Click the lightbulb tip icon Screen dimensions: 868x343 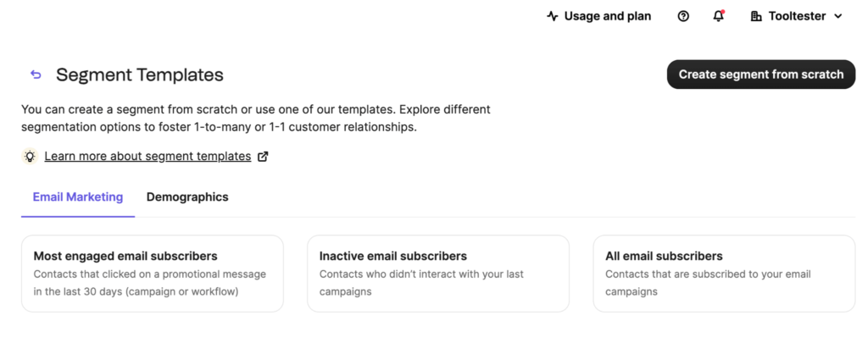tap(30, 156)
